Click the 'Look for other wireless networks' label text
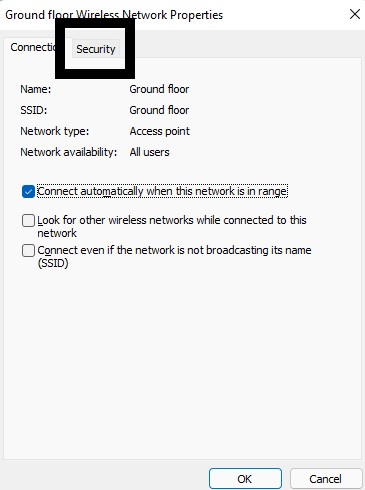 pyautogui.click(x=172, y=227)
